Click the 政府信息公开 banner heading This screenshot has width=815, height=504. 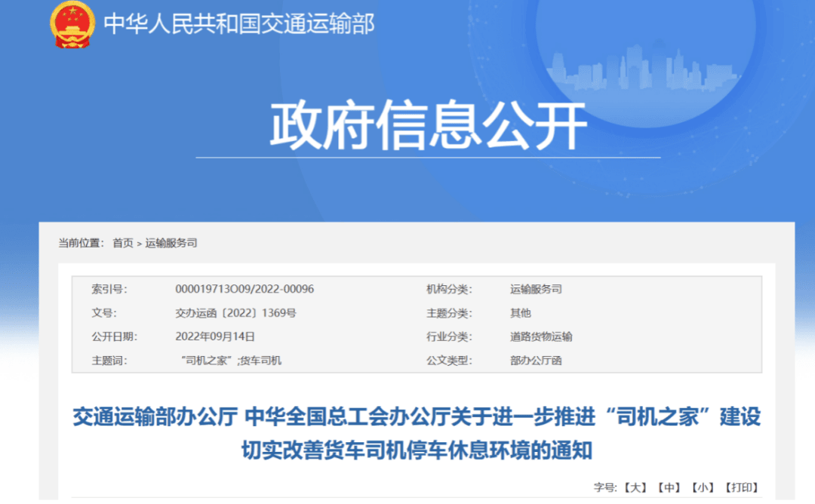click(x=428, y=125)
